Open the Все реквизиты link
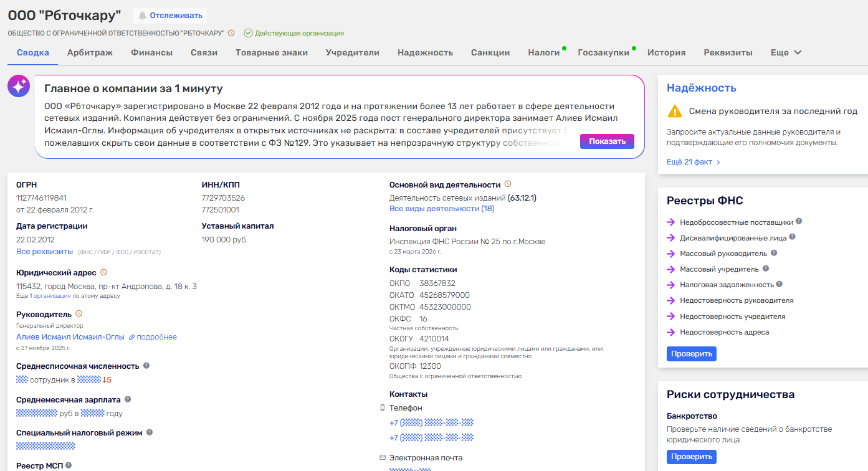868x471 pixels. pyautogui.click(x=45, y=252)
